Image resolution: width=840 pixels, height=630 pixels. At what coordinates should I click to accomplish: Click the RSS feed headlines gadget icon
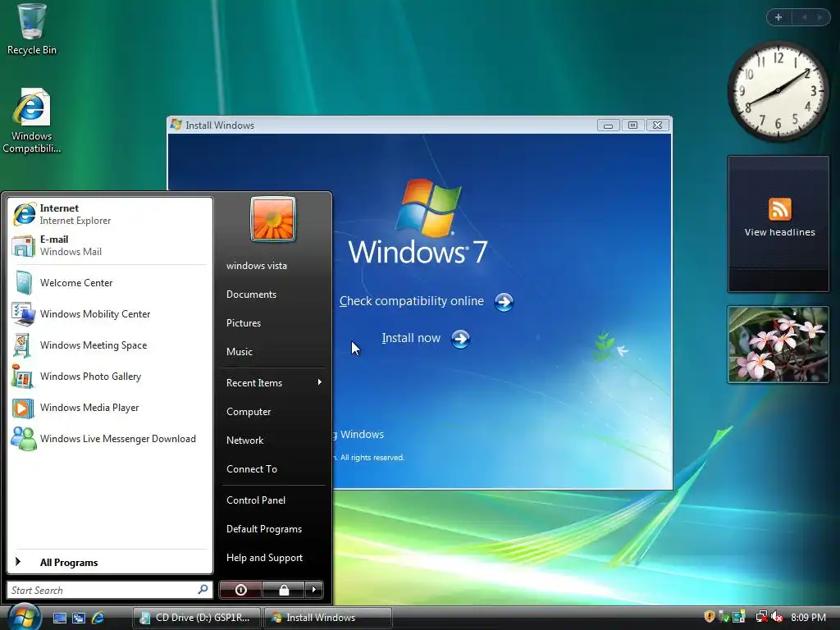click(779, 209)
